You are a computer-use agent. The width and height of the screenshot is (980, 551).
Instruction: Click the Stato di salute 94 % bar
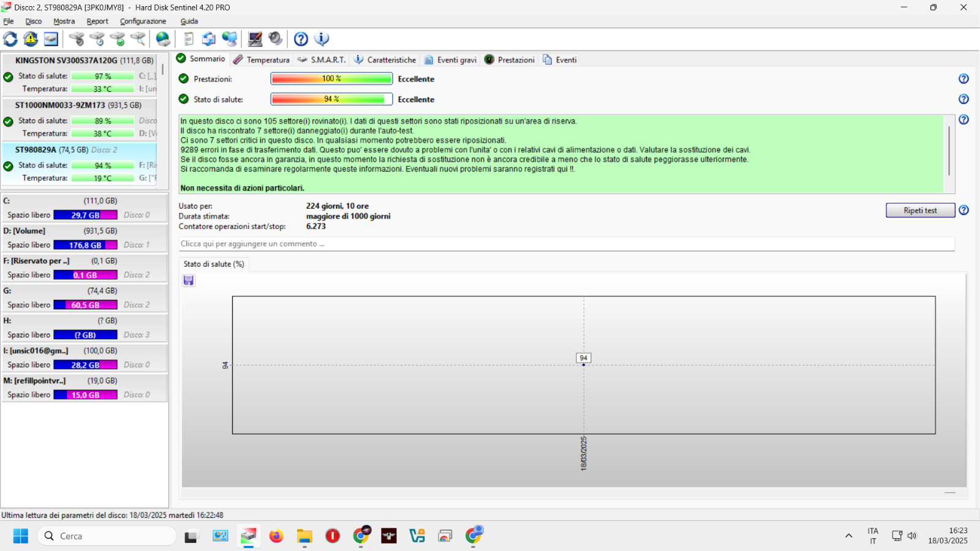[x=331, y=99]
